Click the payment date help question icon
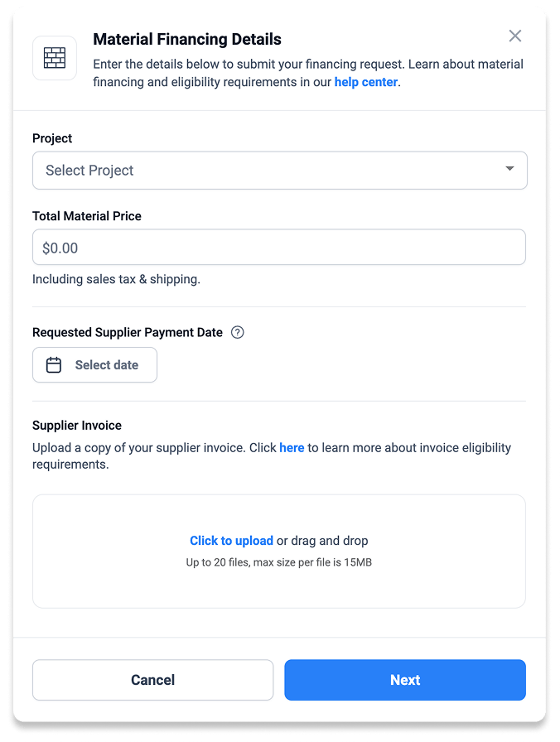560x742 pixels. tap(238, 332)
